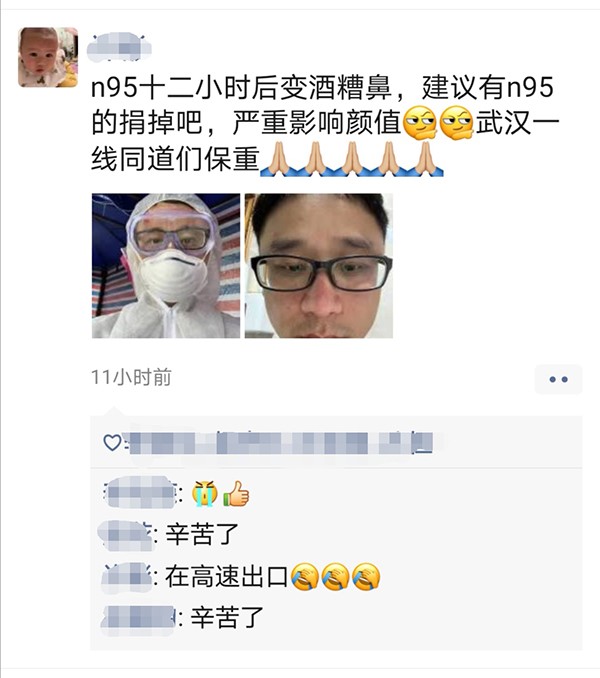
Task: Open the blurred name of the emoji commenter
Action: (x=140, y=492)
